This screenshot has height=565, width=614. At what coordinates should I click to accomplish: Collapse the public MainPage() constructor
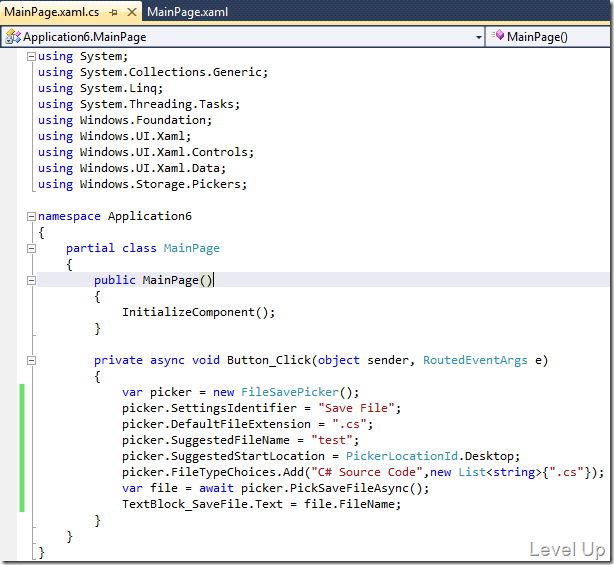31,280
